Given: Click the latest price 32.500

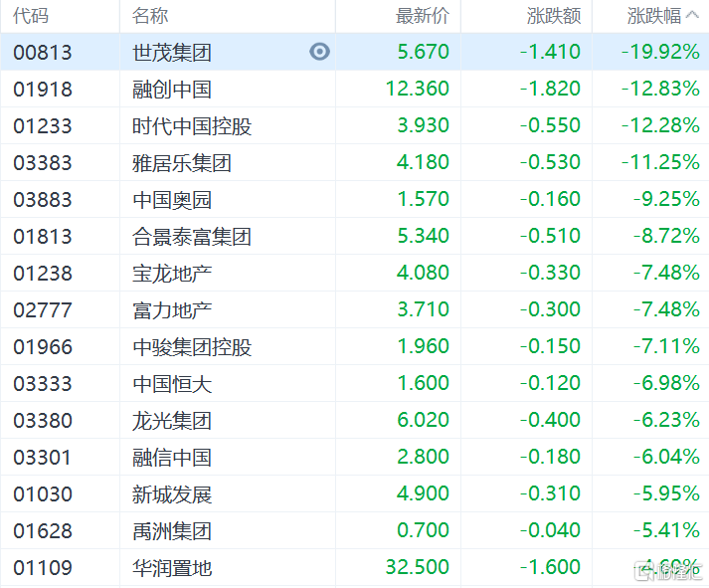Looking at the screenshot, I should point(418,567).
